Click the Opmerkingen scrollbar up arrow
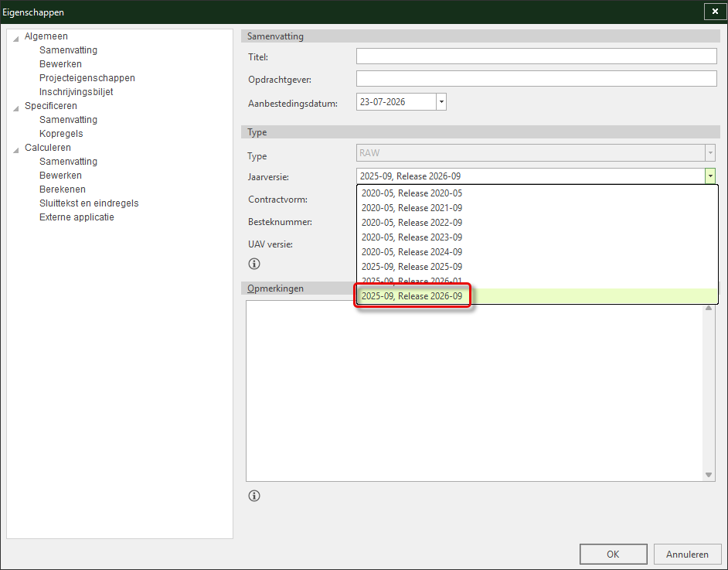 click(x=709, y=308)
